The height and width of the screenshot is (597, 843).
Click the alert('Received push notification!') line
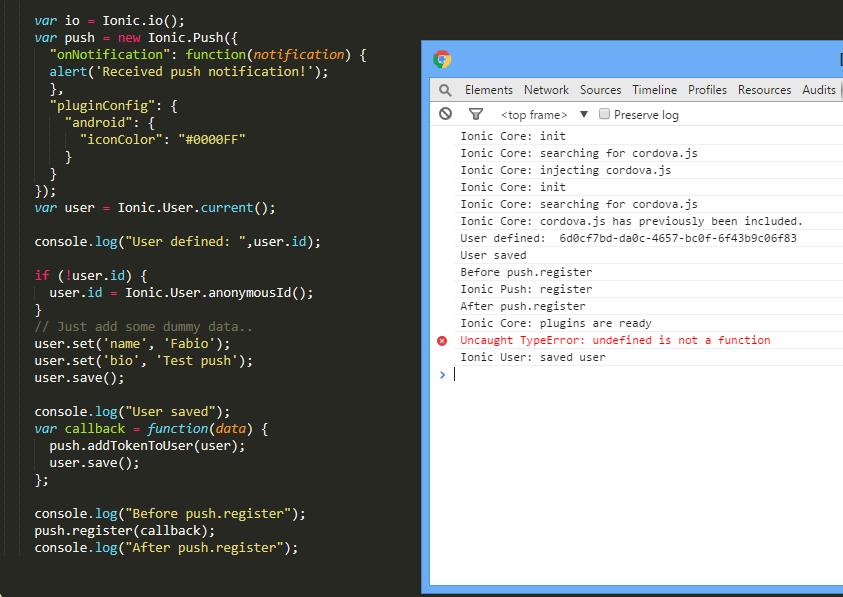[189, 72]
